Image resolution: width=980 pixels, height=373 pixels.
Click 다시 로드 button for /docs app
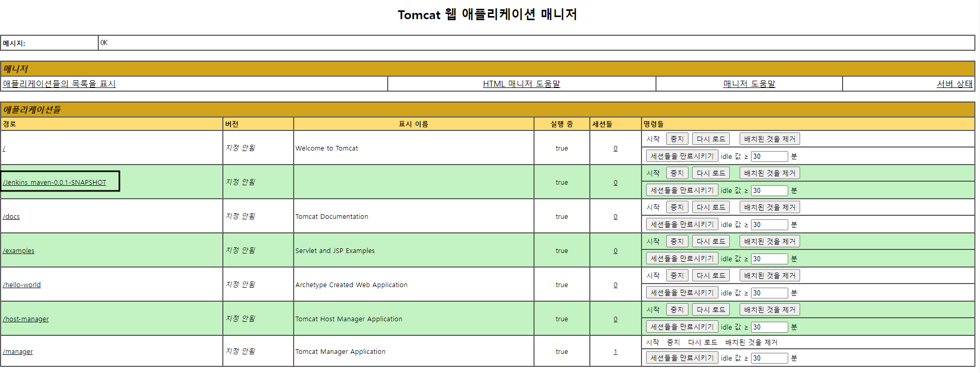coord(711,207)
